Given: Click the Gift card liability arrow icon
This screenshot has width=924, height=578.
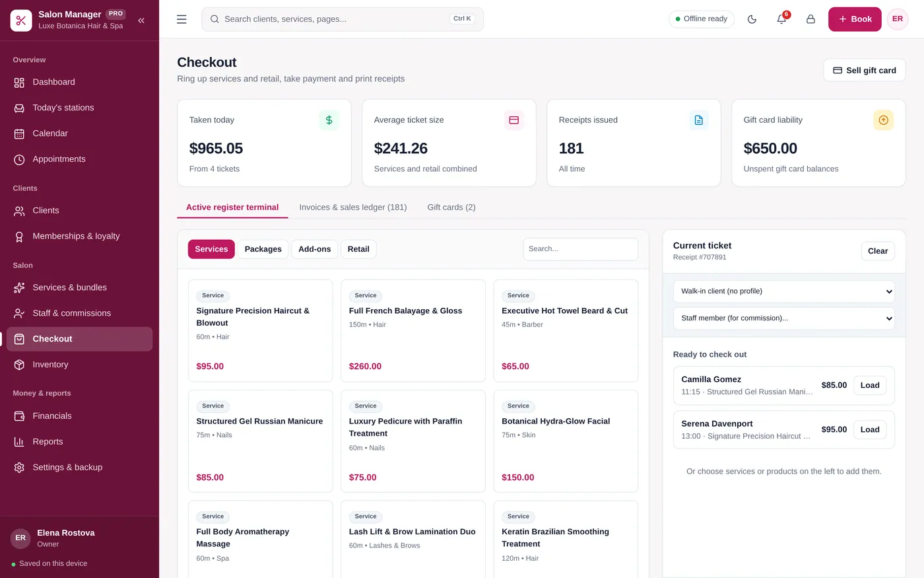Looking at the screenshot, I should click(x=883, y=120).
